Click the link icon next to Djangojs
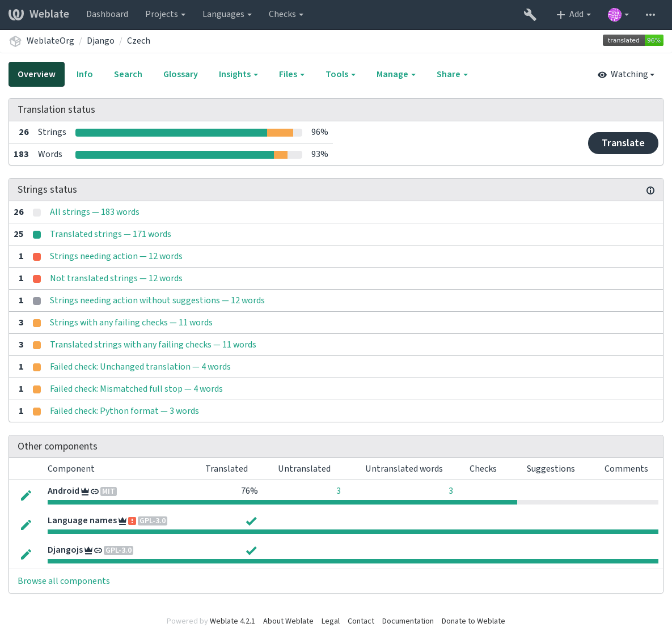672x640 pixels. (x=98, y=550)
